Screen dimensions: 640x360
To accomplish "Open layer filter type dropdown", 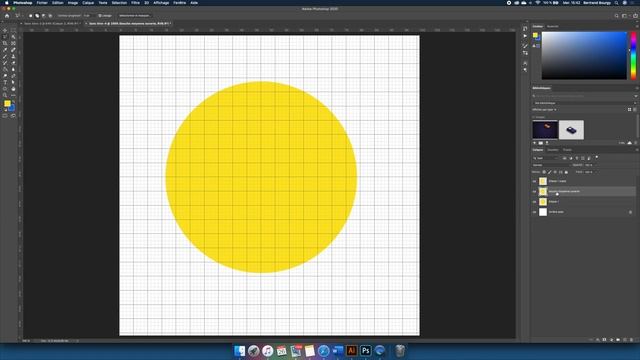I will pos(545,158).
